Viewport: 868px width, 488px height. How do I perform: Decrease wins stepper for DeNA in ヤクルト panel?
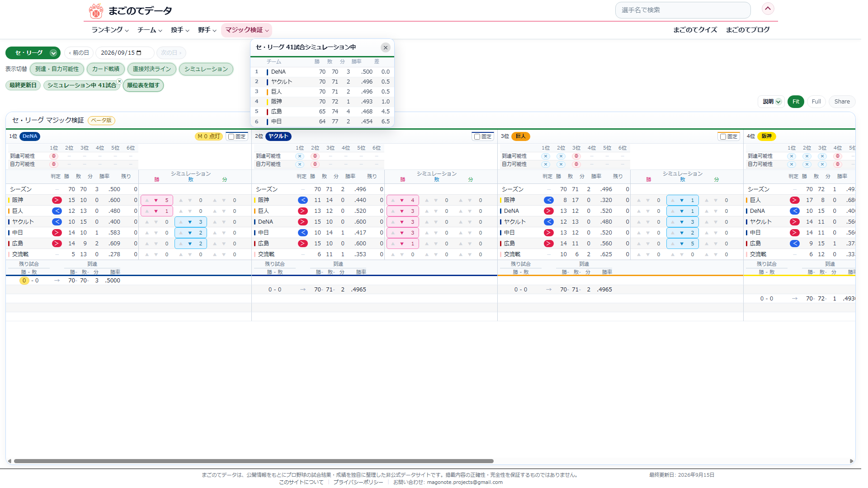(x=402, y=222)
